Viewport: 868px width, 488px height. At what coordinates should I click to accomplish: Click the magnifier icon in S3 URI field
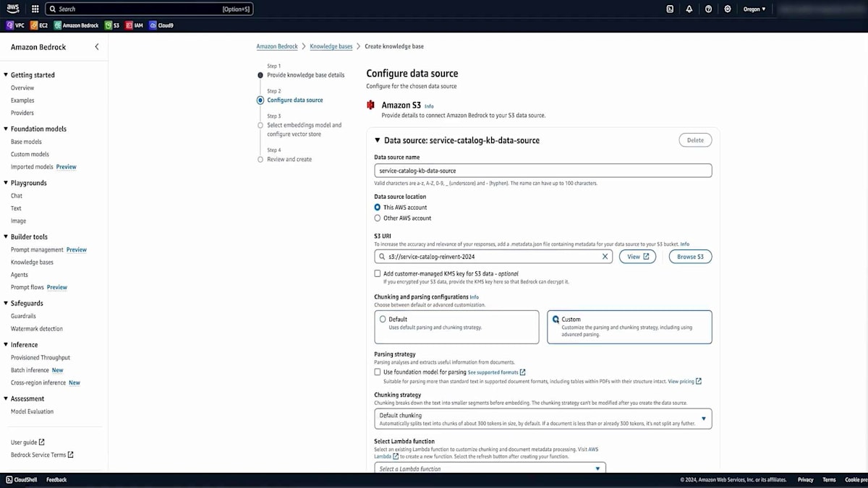[x=382, y=257]
